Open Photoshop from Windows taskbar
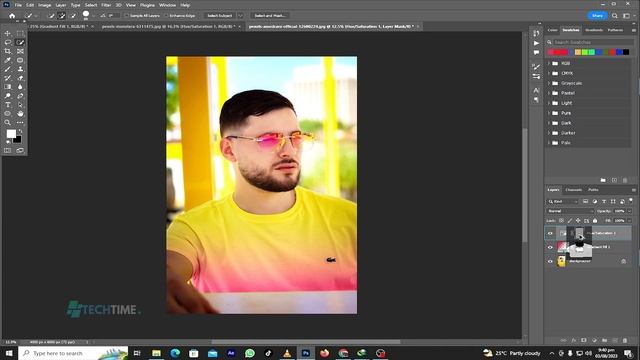 coord(306,353)
